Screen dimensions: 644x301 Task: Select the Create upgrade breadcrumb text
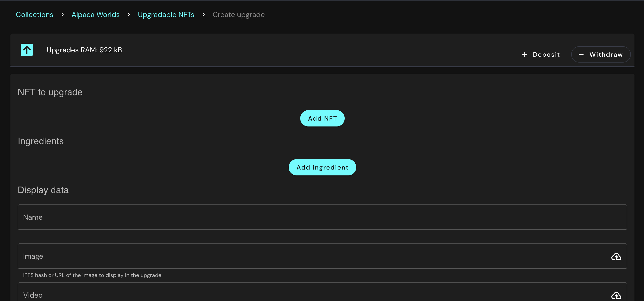[238, 15]
